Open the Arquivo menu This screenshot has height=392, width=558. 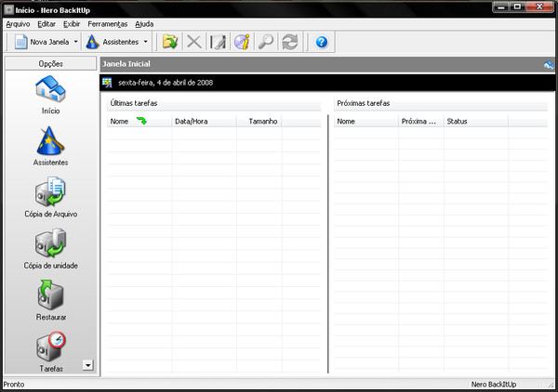click(x=18, y=24)
